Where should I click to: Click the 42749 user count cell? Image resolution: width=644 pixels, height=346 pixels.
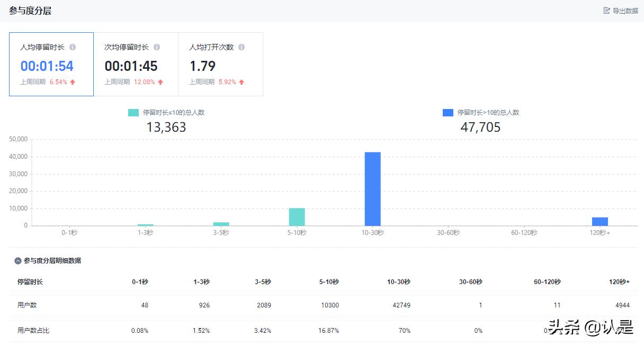pyautogui.click(x=400, y=305)
